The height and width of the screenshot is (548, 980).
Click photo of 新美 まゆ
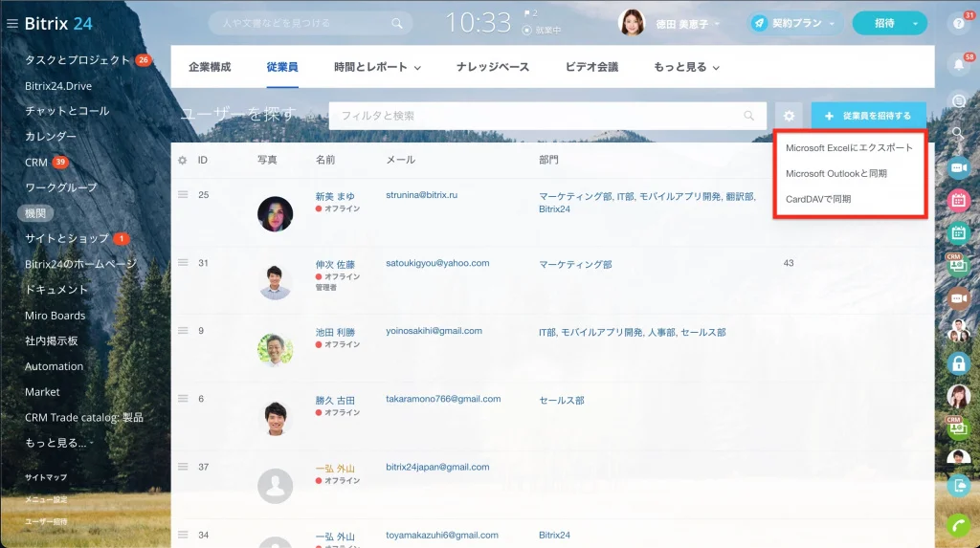[275, 213]
